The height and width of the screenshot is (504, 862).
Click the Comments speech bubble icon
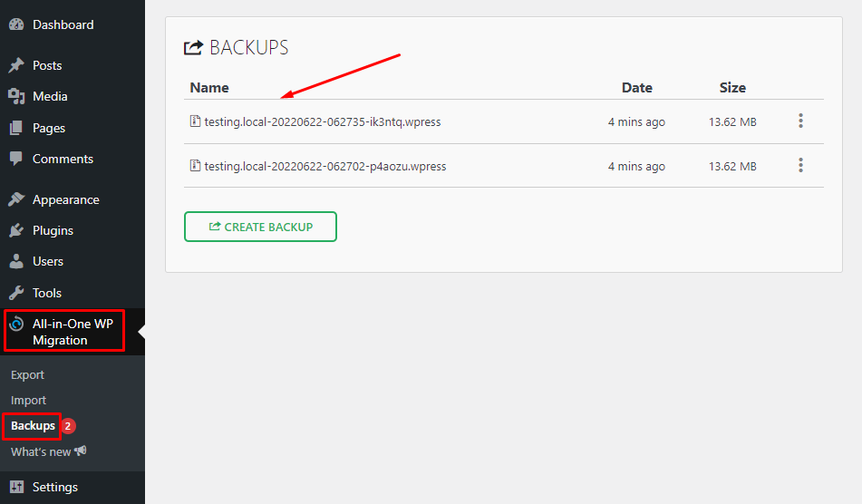tap(16, 159)
